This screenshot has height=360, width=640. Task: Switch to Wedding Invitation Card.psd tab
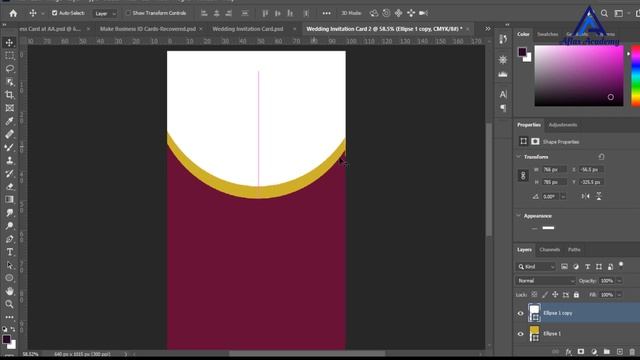point(248,29)
